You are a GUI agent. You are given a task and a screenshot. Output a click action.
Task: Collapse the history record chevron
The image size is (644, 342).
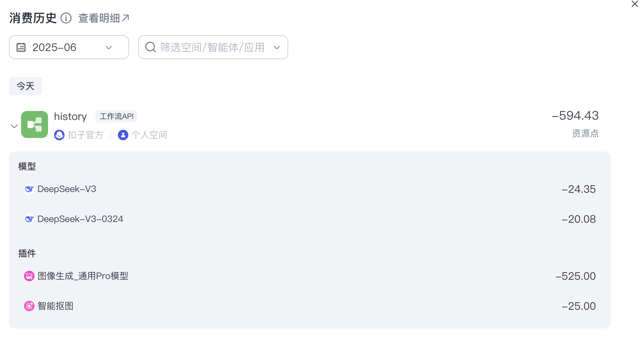pos(14,126)
